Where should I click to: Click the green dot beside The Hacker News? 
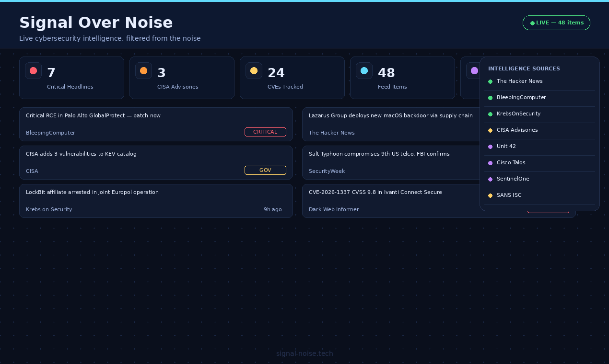click(x=490, y=81)
